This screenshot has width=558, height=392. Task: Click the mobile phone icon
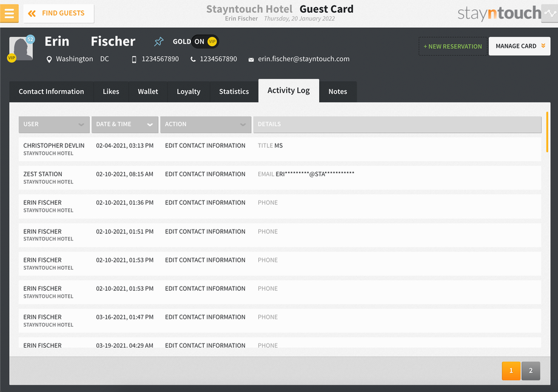pyautogui.click(x=134, y=59)
